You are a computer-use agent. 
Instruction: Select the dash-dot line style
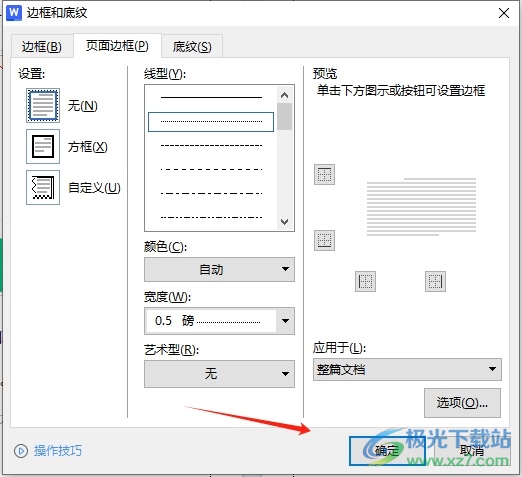[x=211, y=194]
